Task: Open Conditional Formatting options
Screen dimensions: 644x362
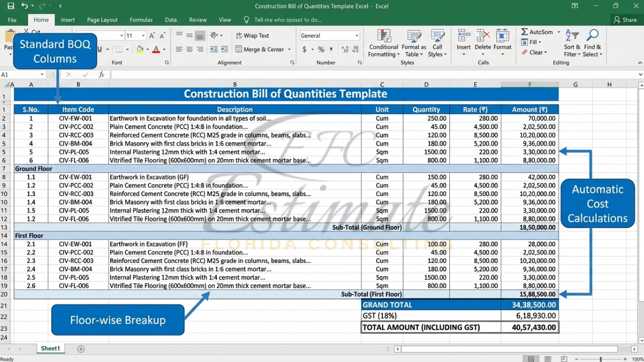Action: tap(383, 43)
